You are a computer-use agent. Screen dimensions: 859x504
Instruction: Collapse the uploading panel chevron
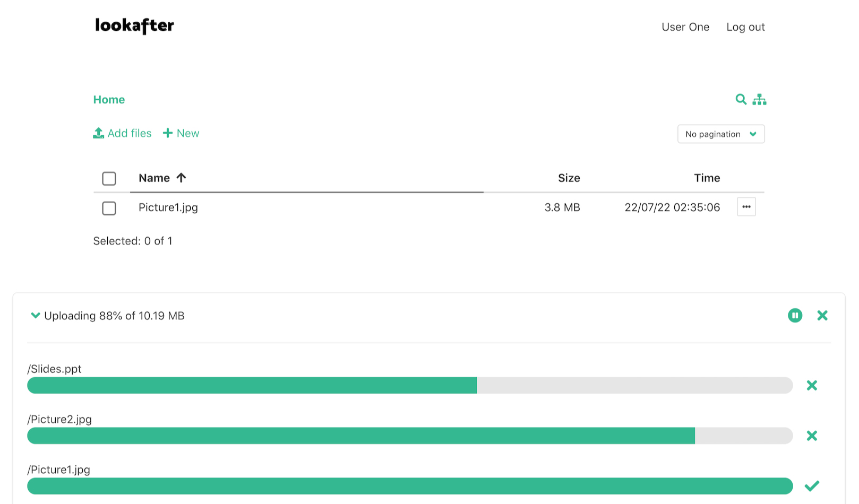36,316
